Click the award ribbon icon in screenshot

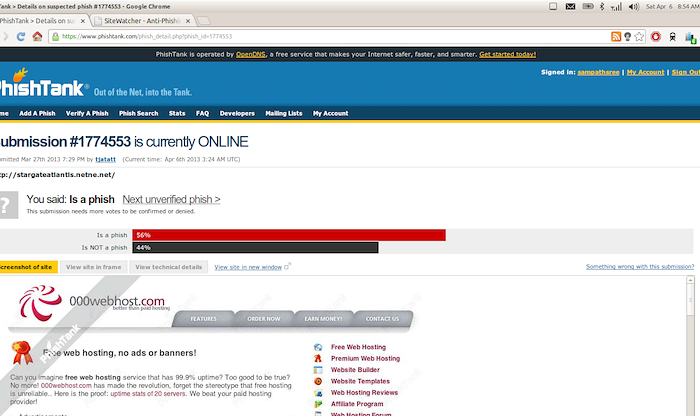click(22, 353)
